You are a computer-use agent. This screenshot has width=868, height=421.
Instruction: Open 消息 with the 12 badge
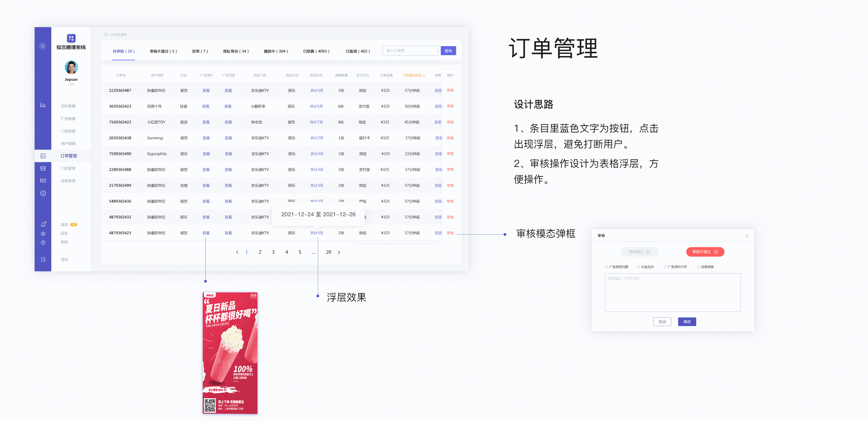[x=69, y=225]
